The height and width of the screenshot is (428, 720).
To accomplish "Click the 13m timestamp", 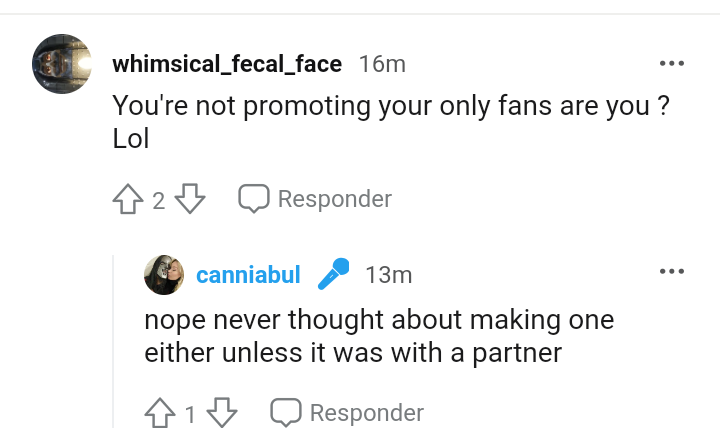I will [389, 275].
